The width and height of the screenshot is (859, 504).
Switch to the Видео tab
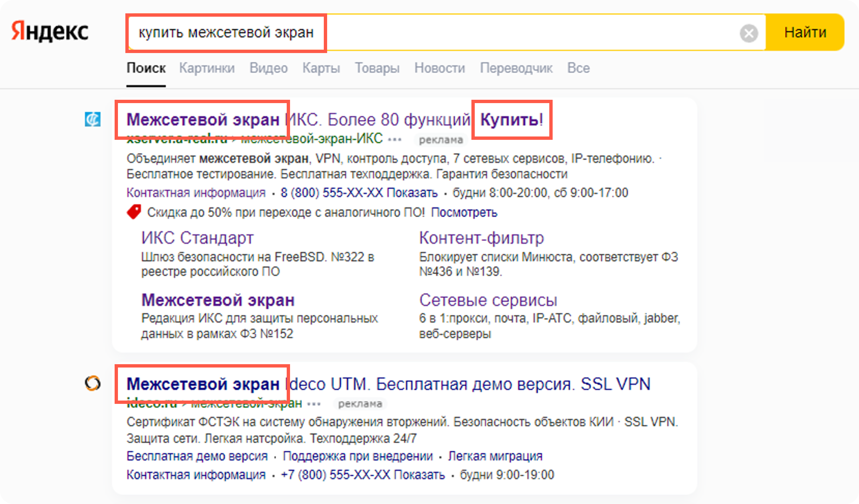(x=269, y=68)
